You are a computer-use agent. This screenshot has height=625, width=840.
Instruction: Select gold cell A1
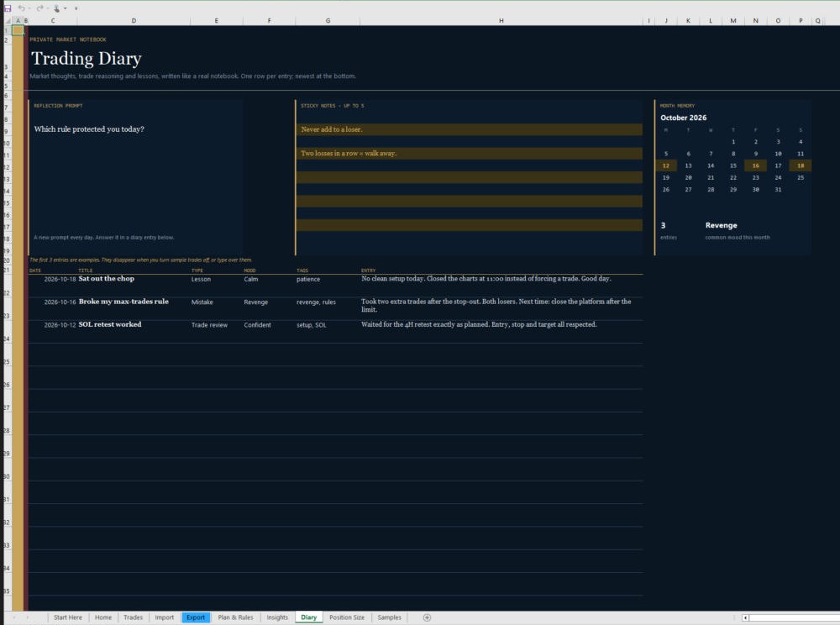(x=18, y=30)
